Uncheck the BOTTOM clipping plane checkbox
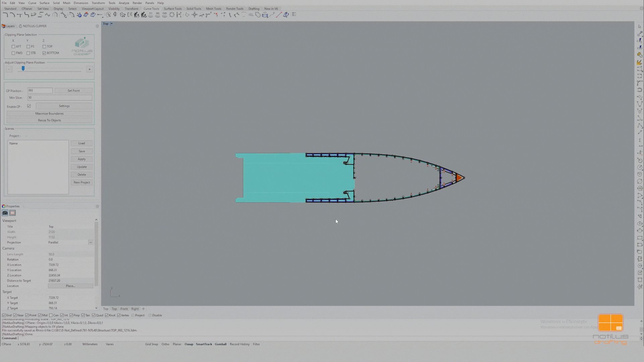644x362 pixels. (44, 53)
